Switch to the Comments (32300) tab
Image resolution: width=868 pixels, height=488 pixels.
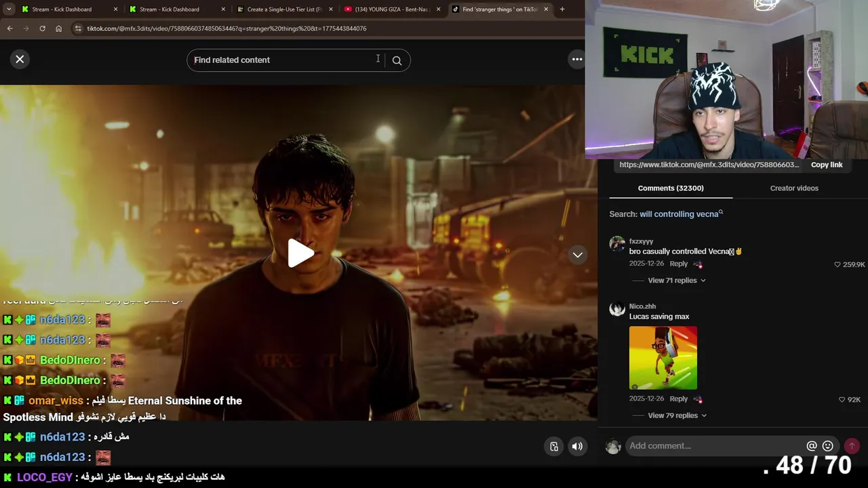coord(671,188)
